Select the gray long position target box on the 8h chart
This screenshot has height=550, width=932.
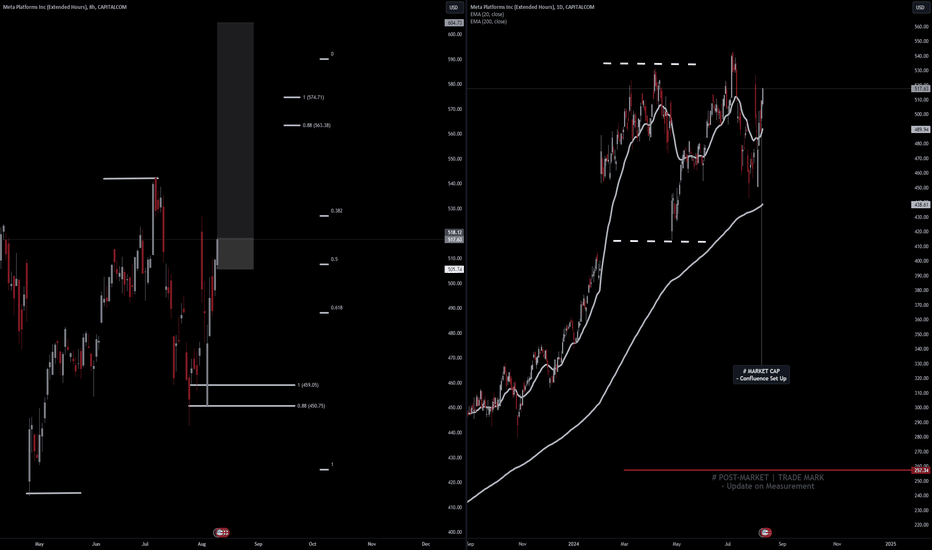click(235, 131)
